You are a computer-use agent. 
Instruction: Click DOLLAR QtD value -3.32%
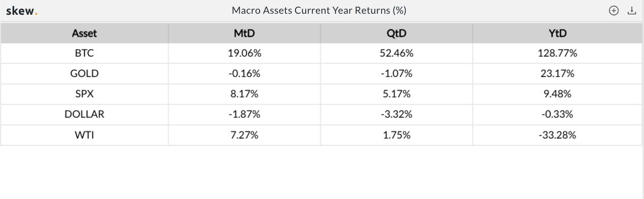(397, 115)
